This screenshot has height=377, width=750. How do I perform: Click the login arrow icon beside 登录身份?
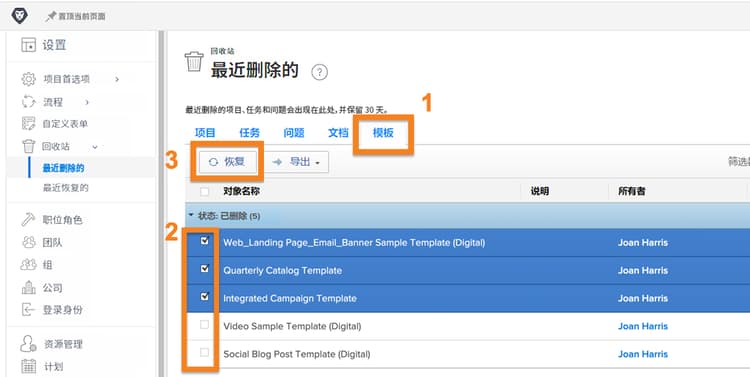[x=28, y=310]
